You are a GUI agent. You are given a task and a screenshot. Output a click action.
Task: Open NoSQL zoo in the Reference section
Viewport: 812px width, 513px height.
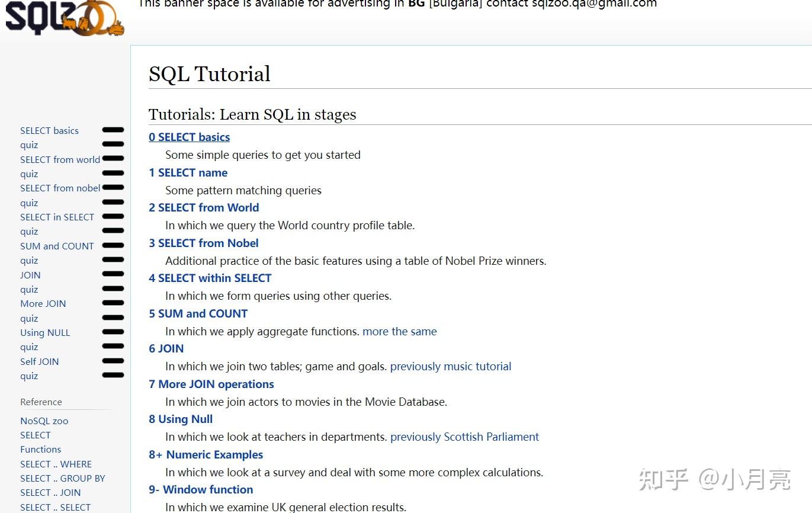click(44, 421)
